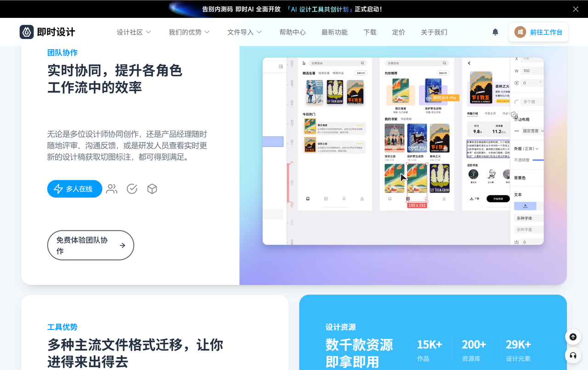This screenshot has height=370, width=588.
Task: Go to the 最新功能 page
Action: point(334,32)
